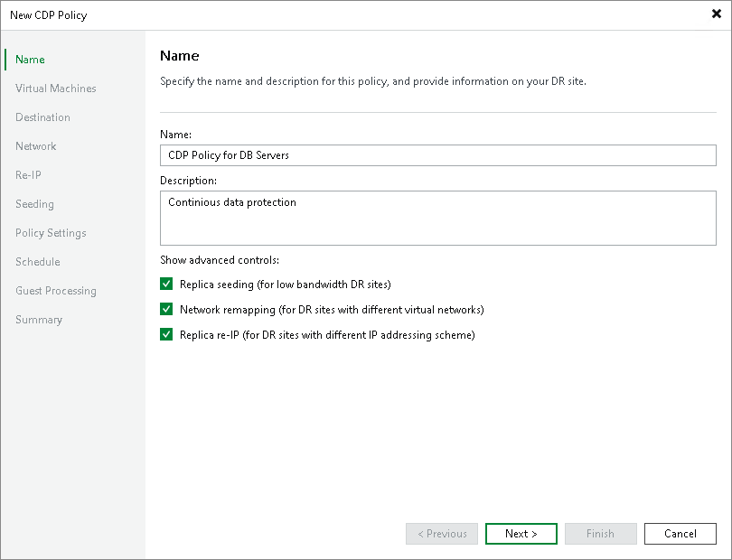Focus the policy Name input field
Screen dimensions: 732x560
(438, 155)
